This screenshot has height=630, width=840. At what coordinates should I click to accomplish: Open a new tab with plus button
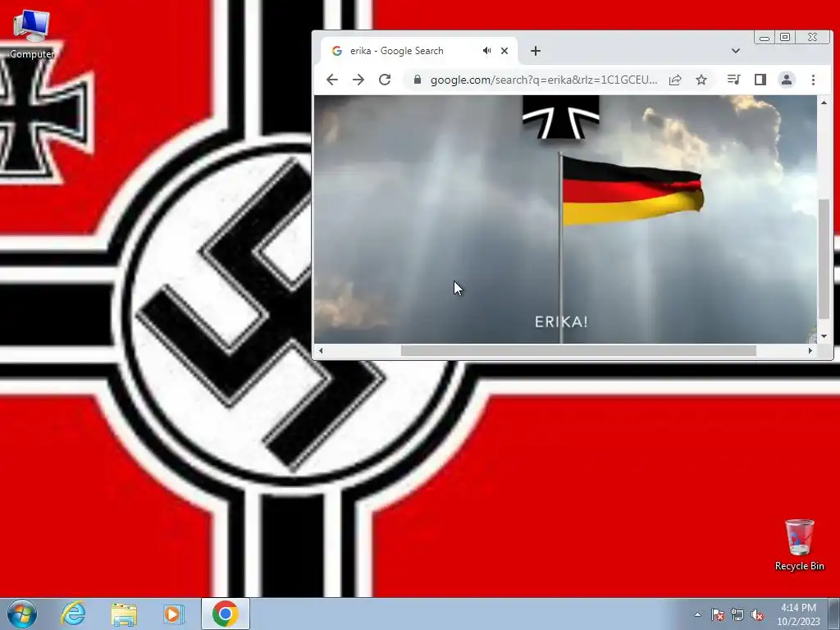click(535, 51)
